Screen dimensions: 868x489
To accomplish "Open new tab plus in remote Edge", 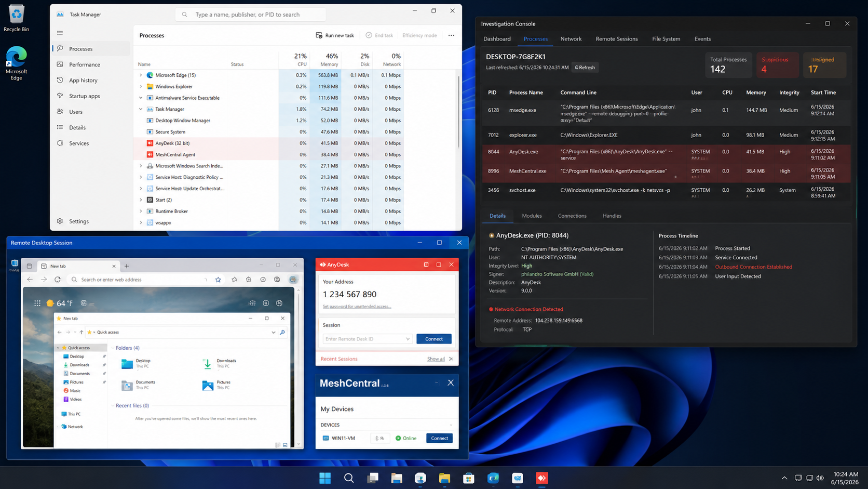I will click(x=127, y=266).
